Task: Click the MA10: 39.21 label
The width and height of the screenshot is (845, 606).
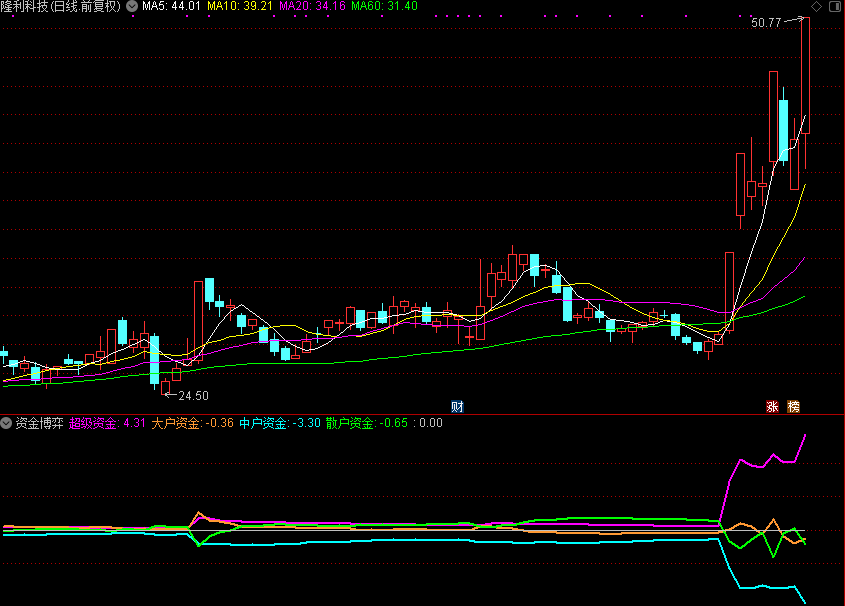Action: tap(240, 6)
